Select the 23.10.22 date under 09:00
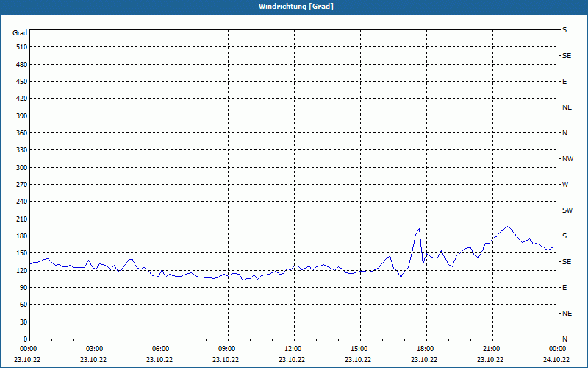The image size is (588, 368). (226, 359)
